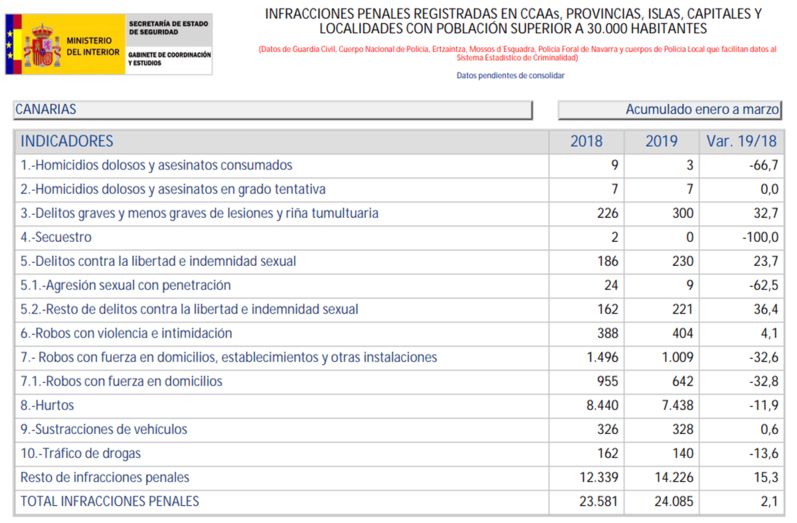The height and width of the screenshot is (523, 797).
Task: Click the 8.440 Hurtos value for 2018
Action: 602,406
